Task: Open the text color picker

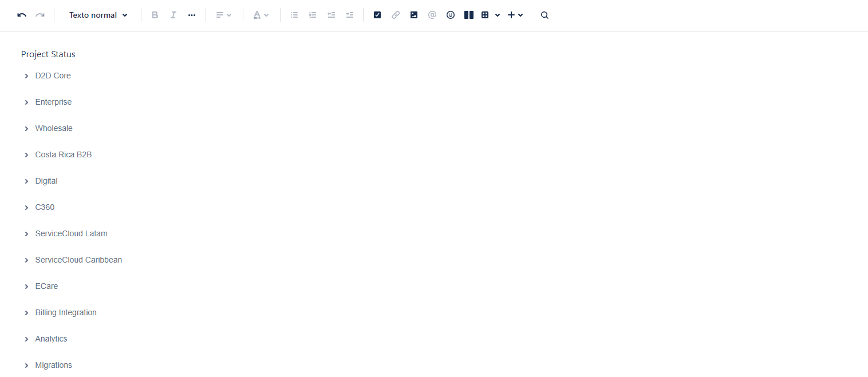Action: 261,15
